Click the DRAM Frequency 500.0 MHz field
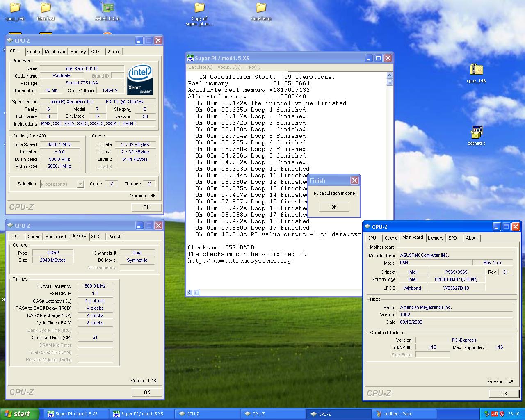Viewport: 525px width, 420px height. click(95, 286)
